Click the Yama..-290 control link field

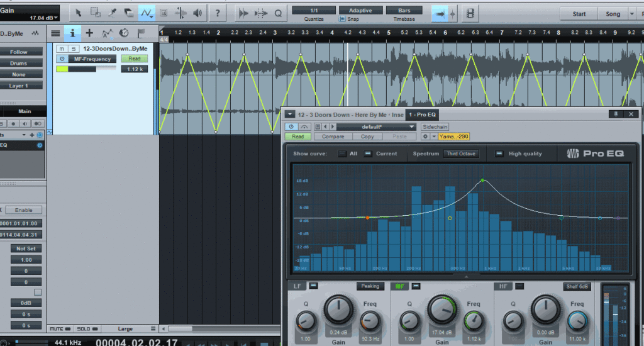click(x=454, y=137)
